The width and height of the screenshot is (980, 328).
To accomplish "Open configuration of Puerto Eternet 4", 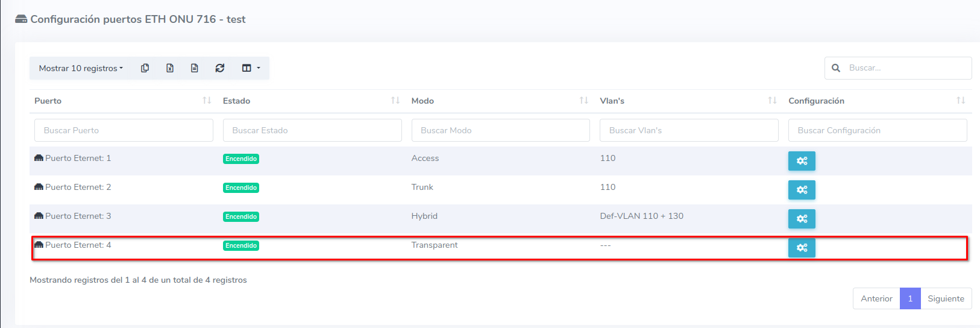I will 802,248.
